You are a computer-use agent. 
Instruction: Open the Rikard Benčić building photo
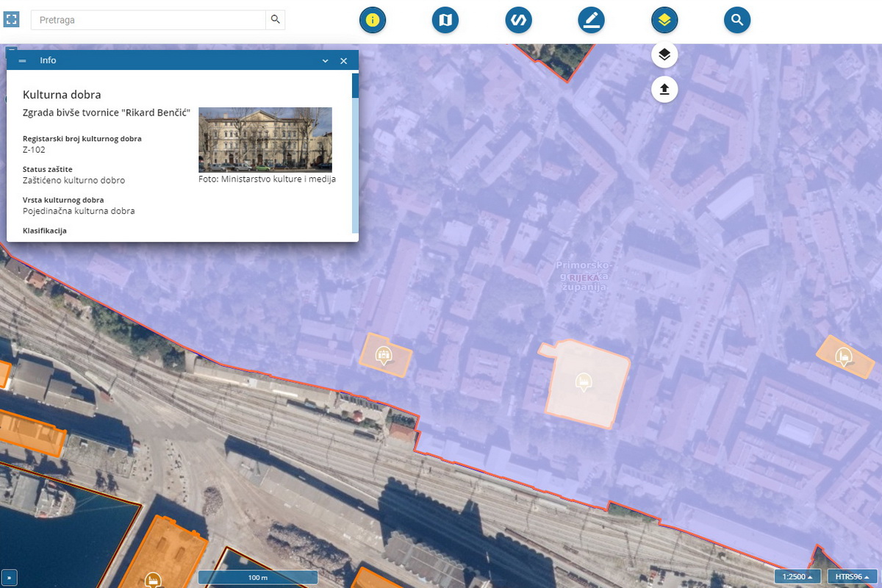pos(265,140)
